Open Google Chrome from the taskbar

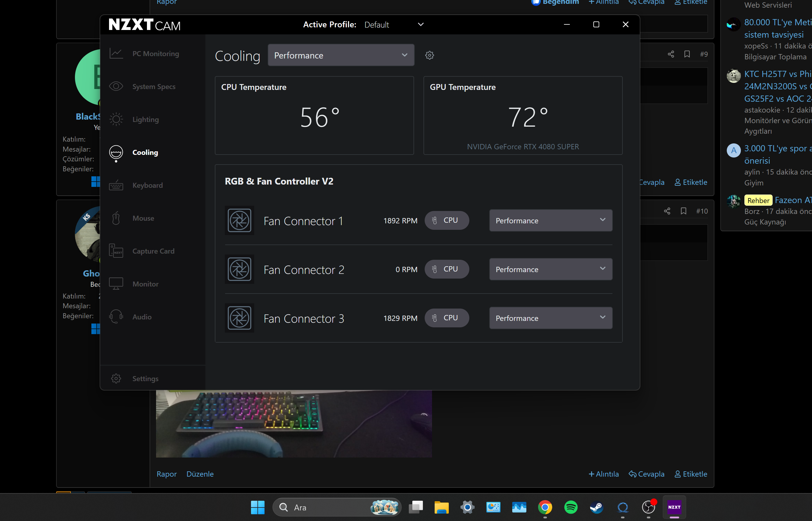tap(545, 507)
